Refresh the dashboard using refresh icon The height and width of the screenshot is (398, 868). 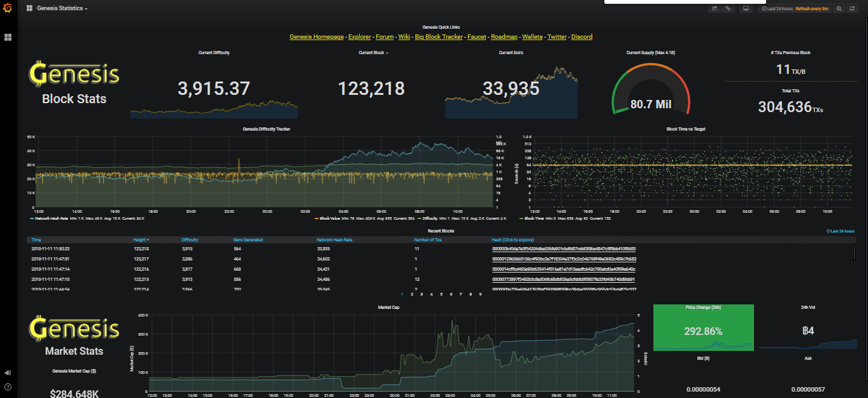(852, 8)
